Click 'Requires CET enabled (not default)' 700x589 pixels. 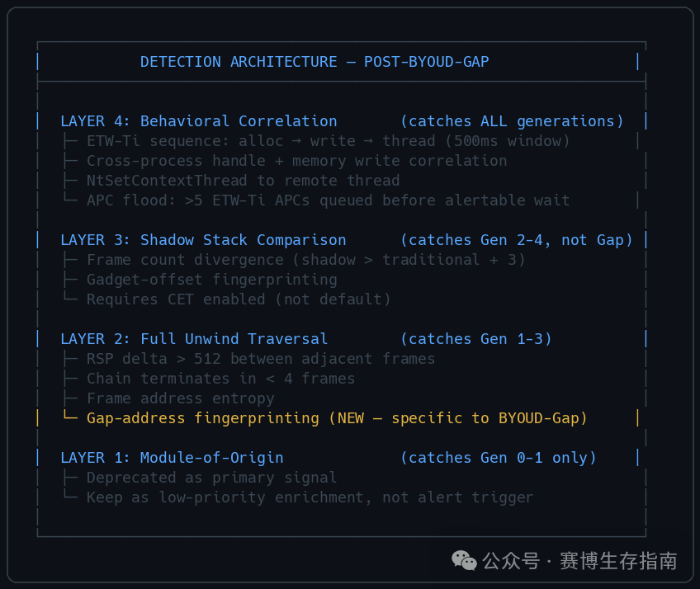pyautogui.click(x=239, y=299)
